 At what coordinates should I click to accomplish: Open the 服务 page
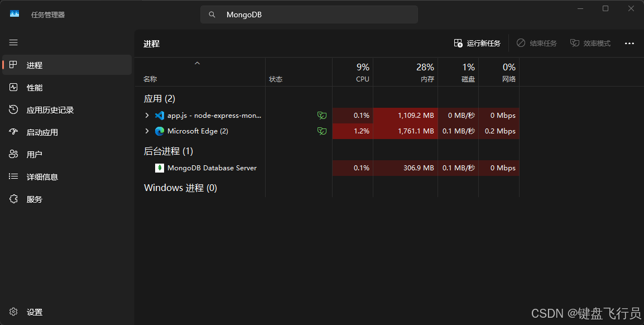[x=67, y=199]
